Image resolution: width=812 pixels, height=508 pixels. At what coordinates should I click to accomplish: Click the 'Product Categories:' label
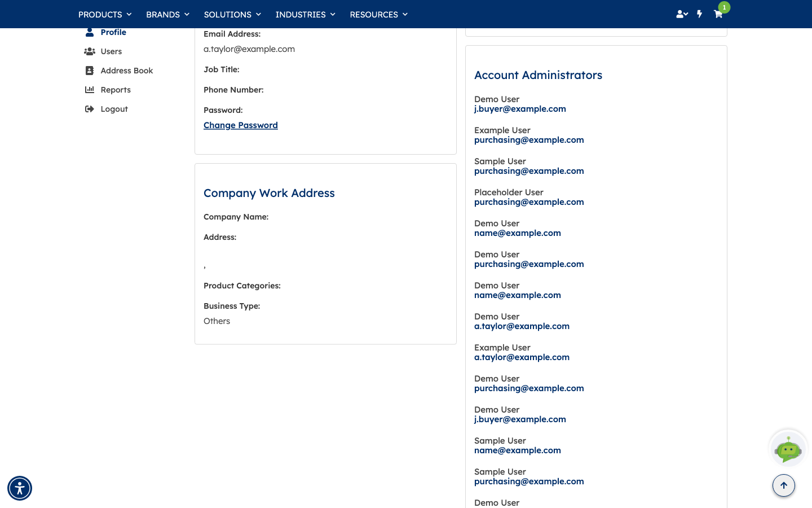[242, 286]
